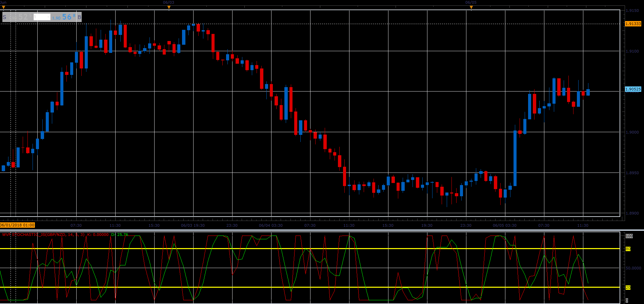644x304 pixels.
Task: Click the K: 0.00000 indicator value
Action: click(98, 235)
